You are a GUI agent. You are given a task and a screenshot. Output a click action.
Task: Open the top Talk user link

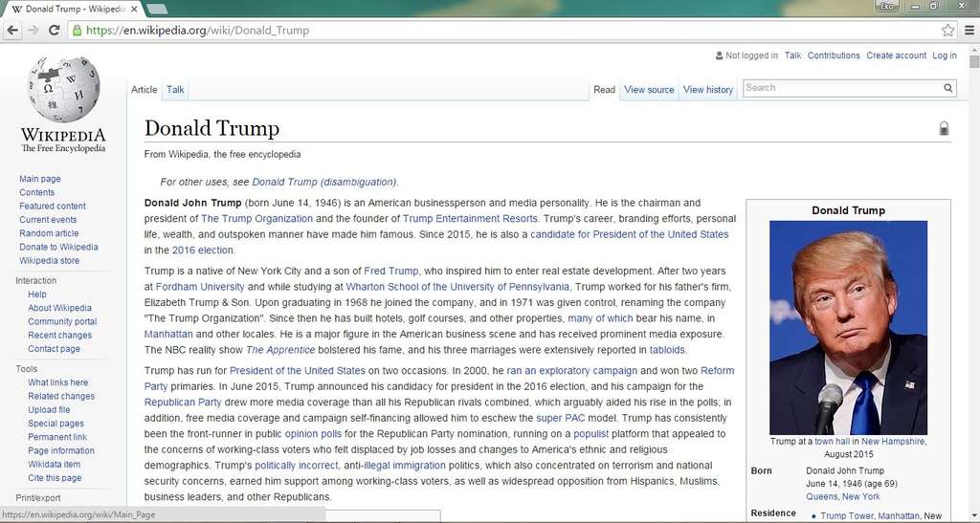click(x=793, y=55)
